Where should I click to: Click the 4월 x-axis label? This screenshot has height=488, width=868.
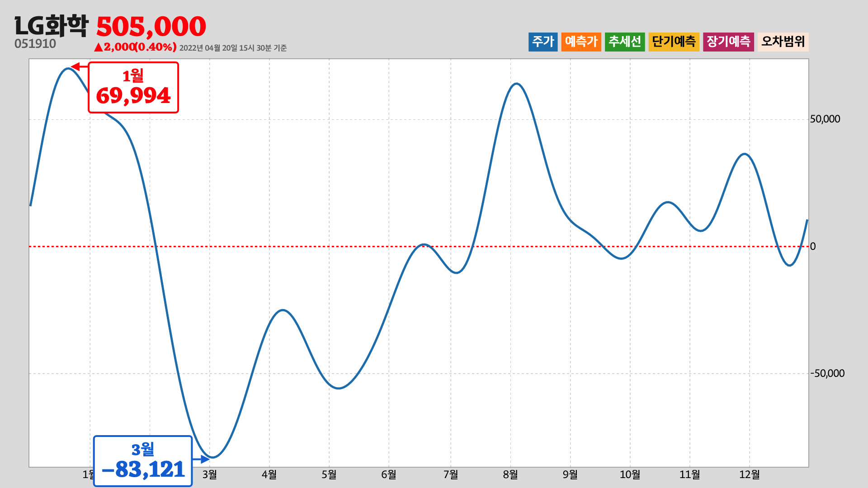[269, 474]
